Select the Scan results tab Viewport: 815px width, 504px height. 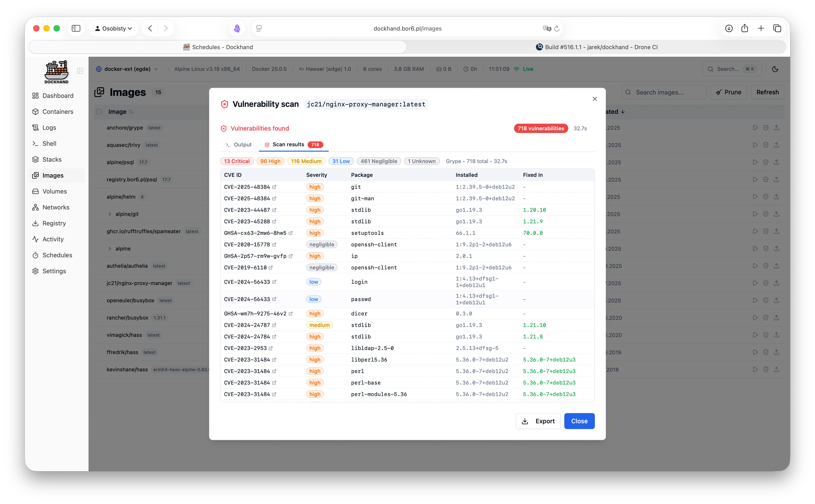(288, 145)
